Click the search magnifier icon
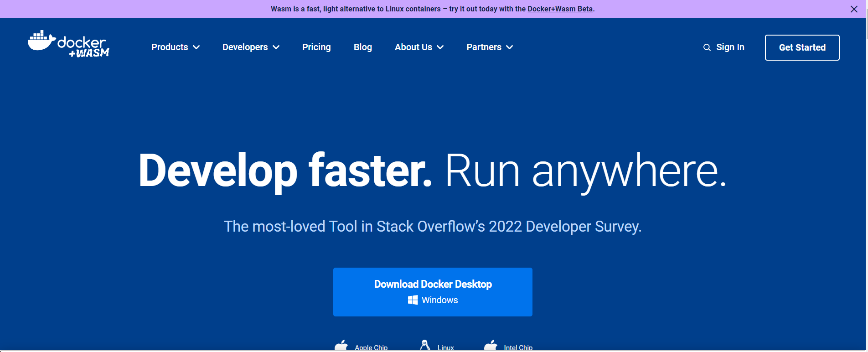The image size is (868, 352). click(x=707, y=47)
